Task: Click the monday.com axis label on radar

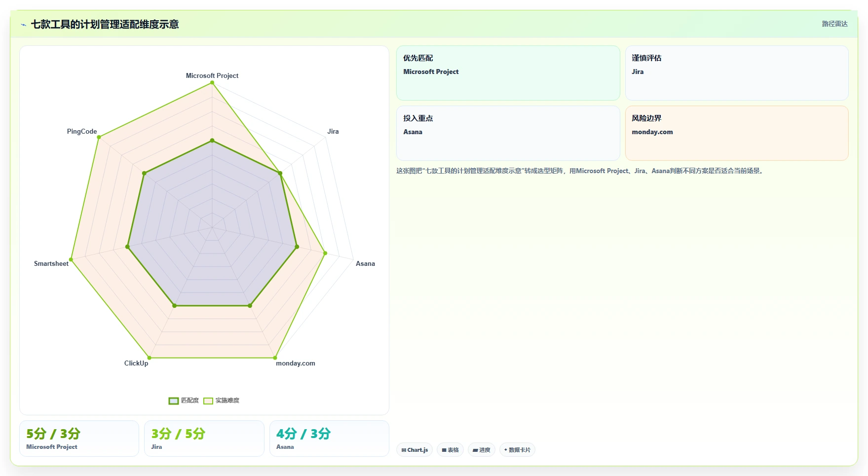Action: click(296, 363)
